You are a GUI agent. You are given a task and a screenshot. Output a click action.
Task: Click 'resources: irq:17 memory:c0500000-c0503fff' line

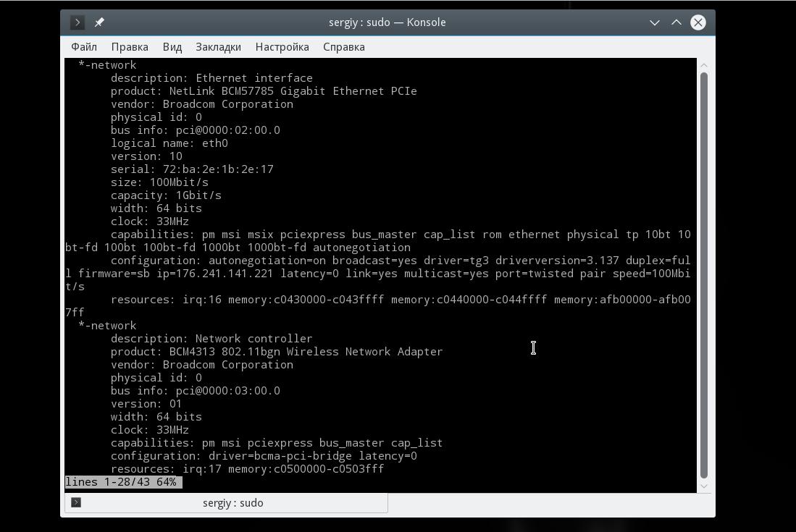(248, 469)
